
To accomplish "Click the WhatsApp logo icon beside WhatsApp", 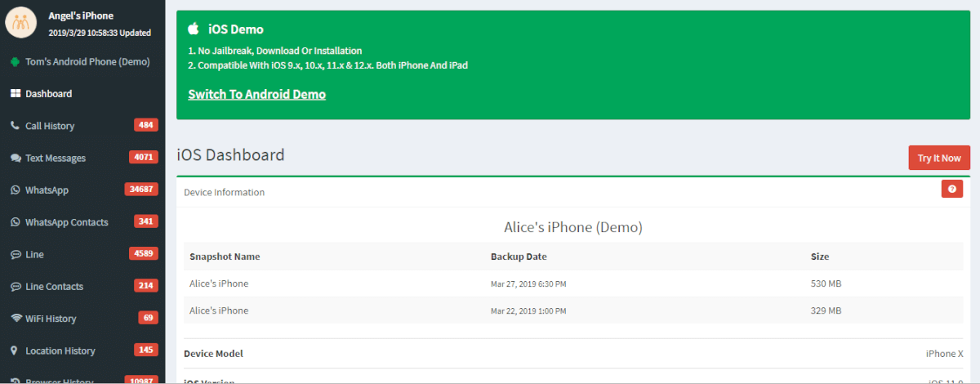I will (x=15, y=190).
